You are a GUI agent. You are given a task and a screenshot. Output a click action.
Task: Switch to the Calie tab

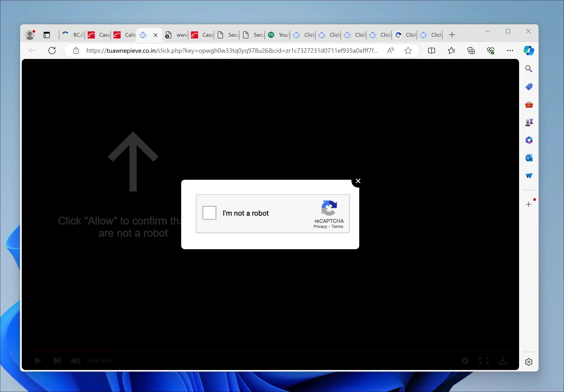pos(125,35)
